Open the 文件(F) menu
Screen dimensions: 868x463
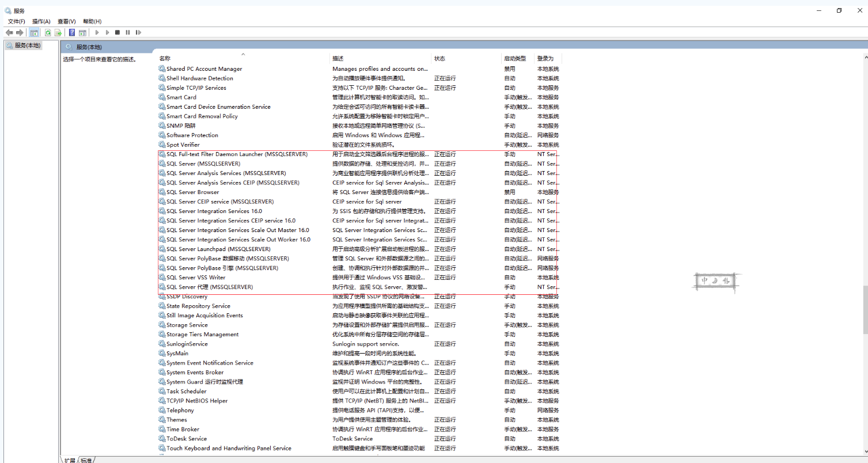pos(17,21)
